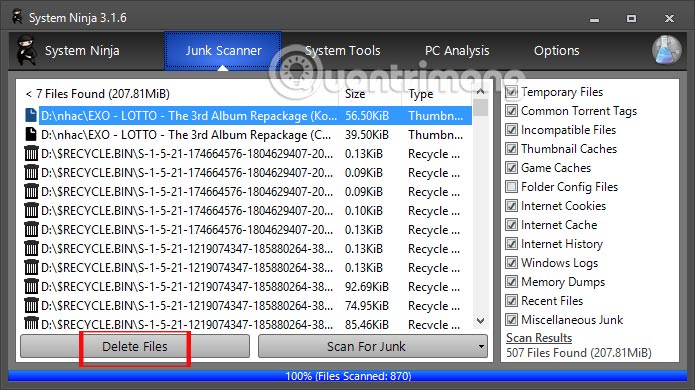
Task: Click file icon of the 39.50KiB thumbnail row
Action: 31,134
